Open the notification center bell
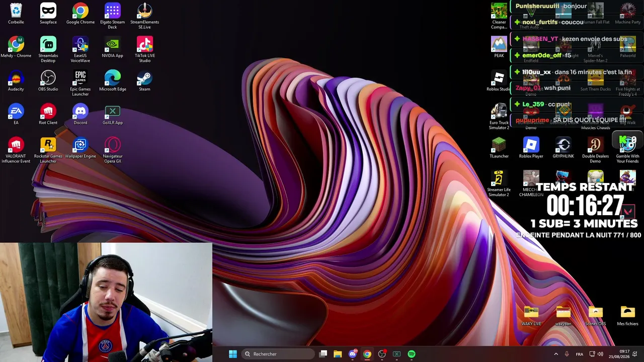The height and width of the screenshot is (362, 644). tap(635, 354)
